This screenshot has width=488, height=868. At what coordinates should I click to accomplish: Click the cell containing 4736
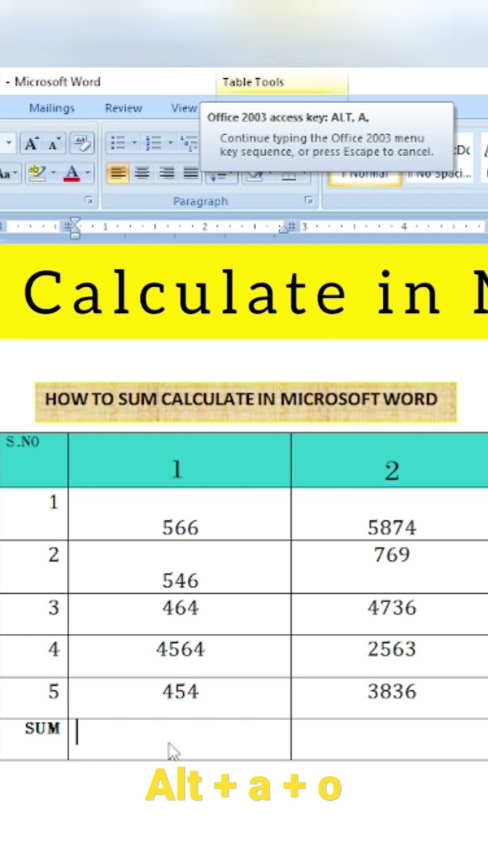(390, 614)
